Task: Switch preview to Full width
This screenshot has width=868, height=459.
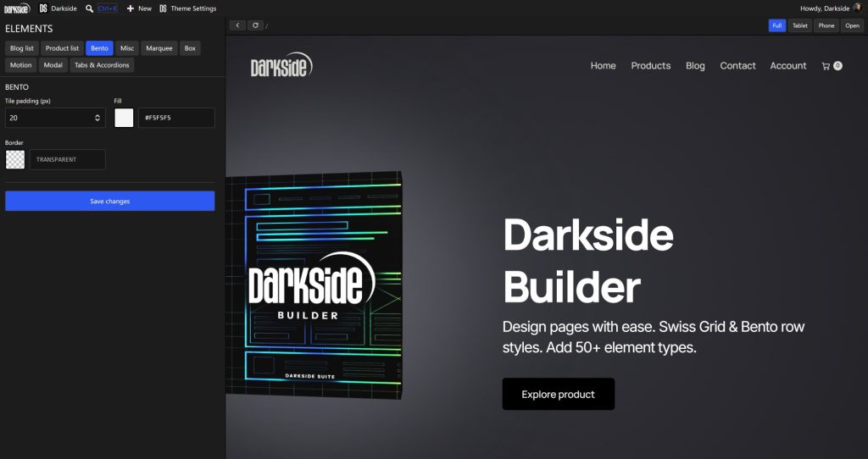Action: coord(777,25)
